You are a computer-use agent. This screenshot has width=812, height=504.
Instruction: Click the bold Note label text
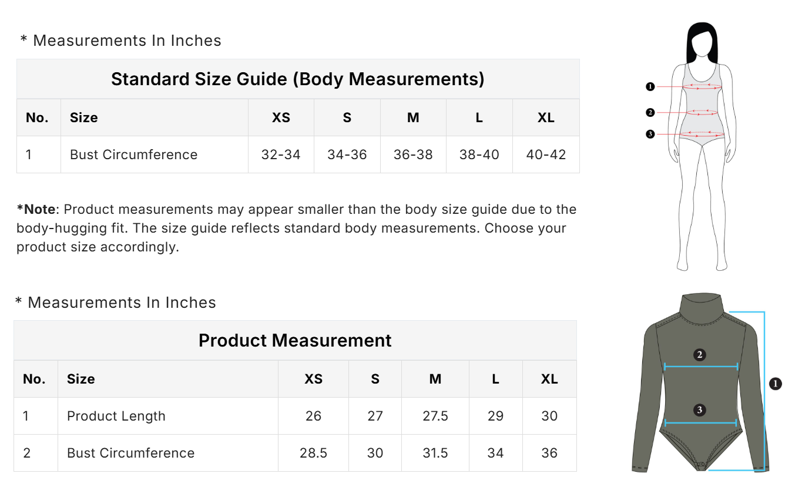pyautogui.click(x=36, y=209)
